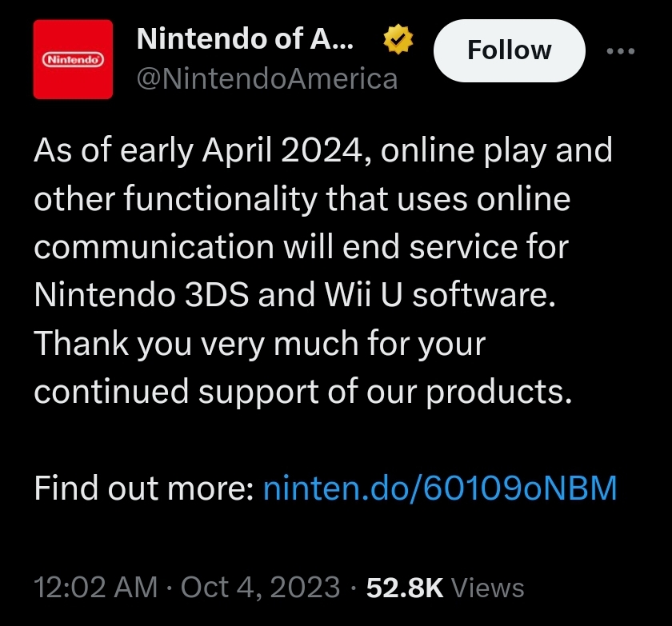Click the white Nintendo logo inside the avatar
Image resolution: width=672 pixels, height=626 pixels.
tap(73, 59)
